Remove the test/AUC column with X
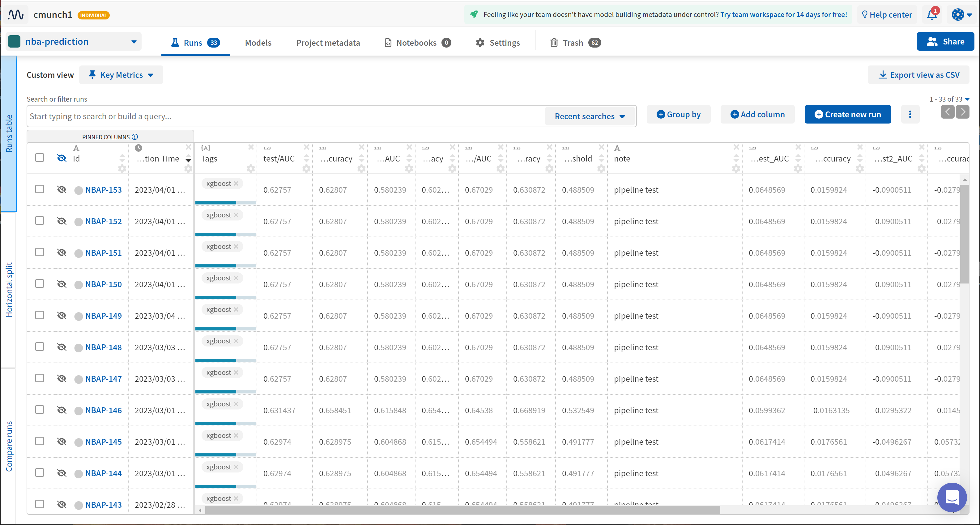This screenshot has height=525, width=980. coord(307,148)
